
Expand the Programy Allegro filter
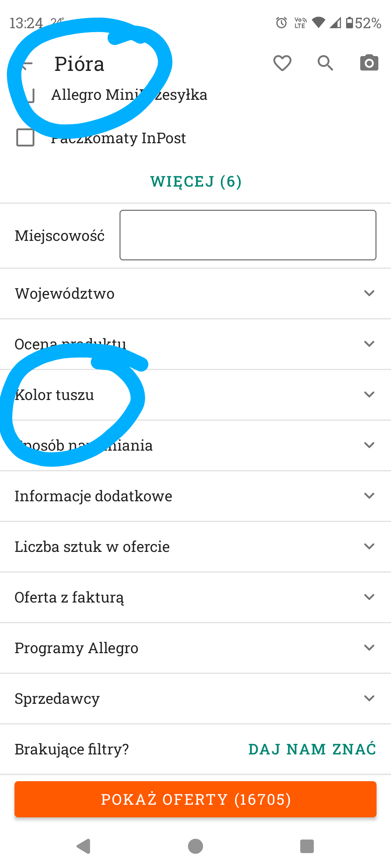point(195,648)
